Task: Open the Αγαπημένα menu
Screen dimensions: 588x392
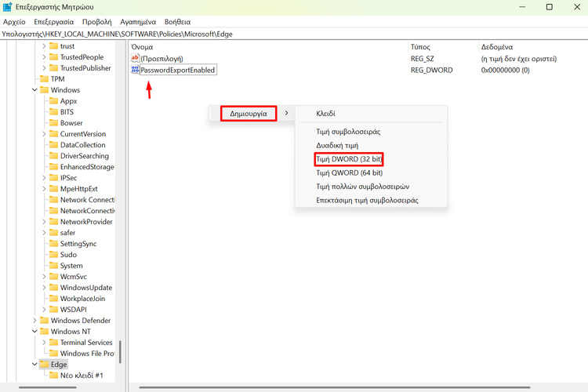Action: (x=138, y=22)
